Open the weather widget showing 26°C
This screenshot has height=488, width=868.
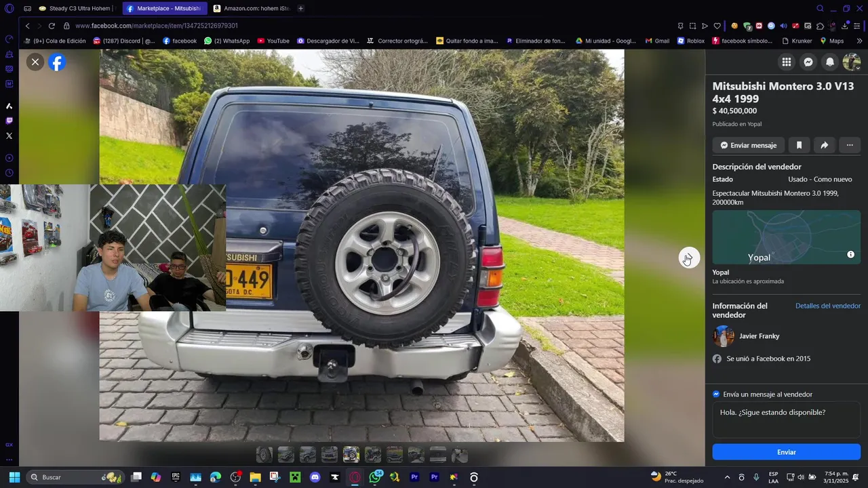coord(677,477)
